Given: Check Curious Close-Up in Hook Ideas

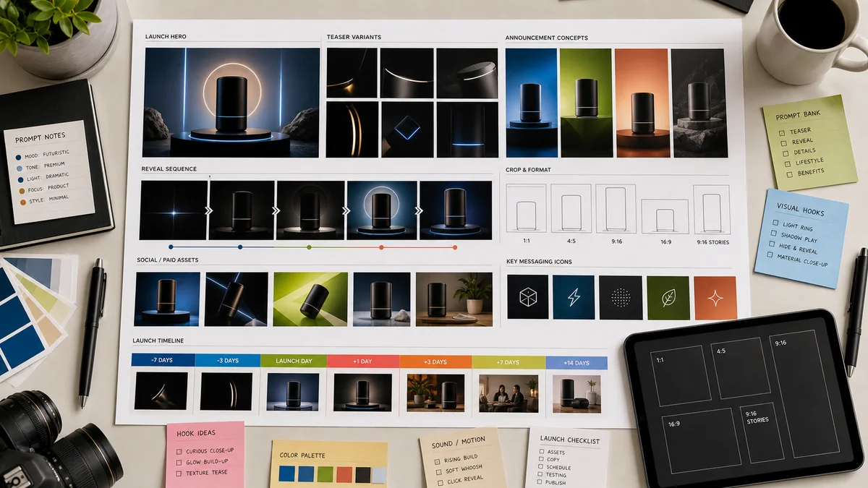Looking at the screenshot, I should (x=179, y=451).
